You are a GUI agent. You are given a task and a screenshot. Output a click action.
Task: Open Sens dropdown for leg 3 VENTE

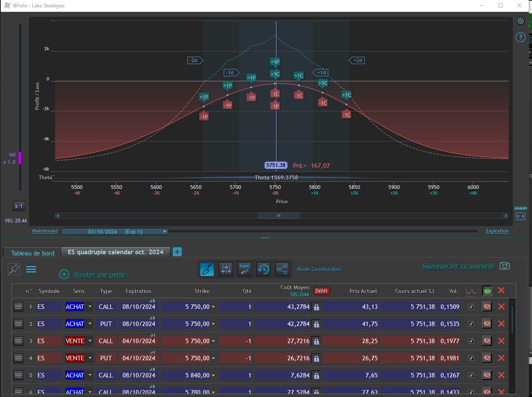pyautogui.click(x=90, y=341)
